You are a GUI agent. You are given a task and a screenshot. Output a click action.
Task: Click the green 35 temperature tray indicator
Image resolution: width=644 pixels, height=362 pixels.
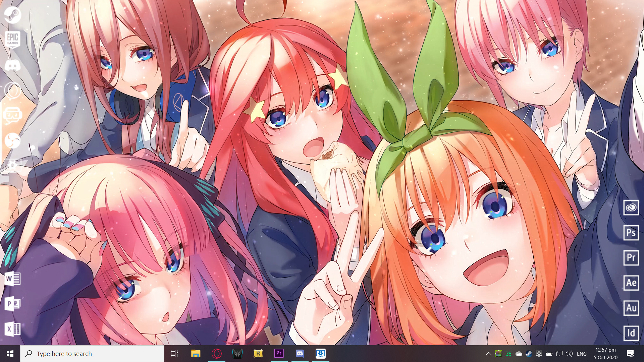tap(508, 354)
